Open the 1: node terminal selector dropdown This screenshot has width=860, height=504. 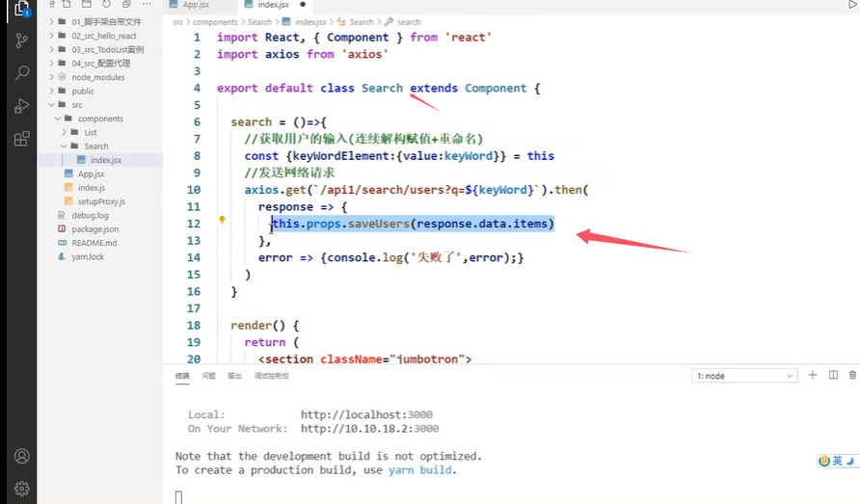pyautogui.click(x=744, y=376)
